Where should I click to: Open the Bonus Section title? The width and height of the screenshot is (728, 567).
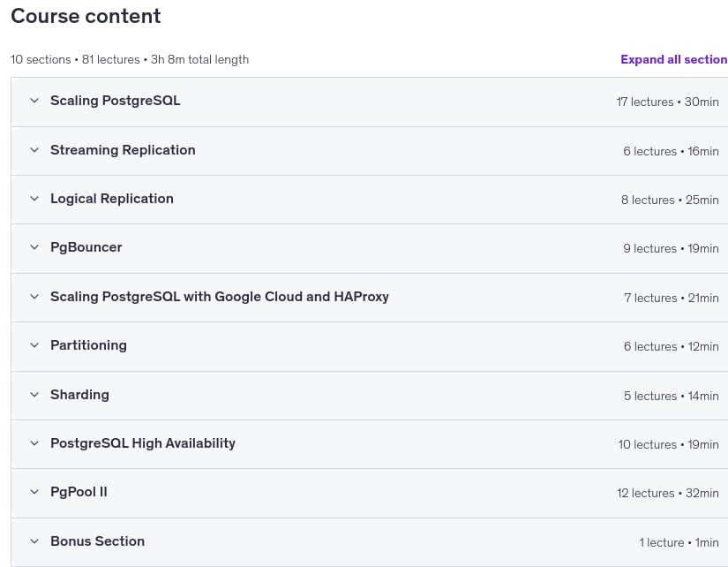97,541
